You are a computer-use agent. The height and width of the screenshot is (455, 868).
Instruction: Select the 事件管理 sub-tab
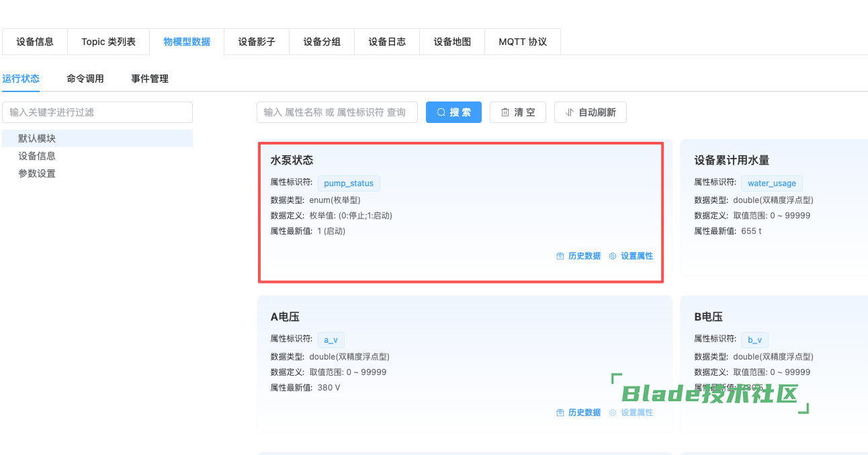tap(150, 79)
